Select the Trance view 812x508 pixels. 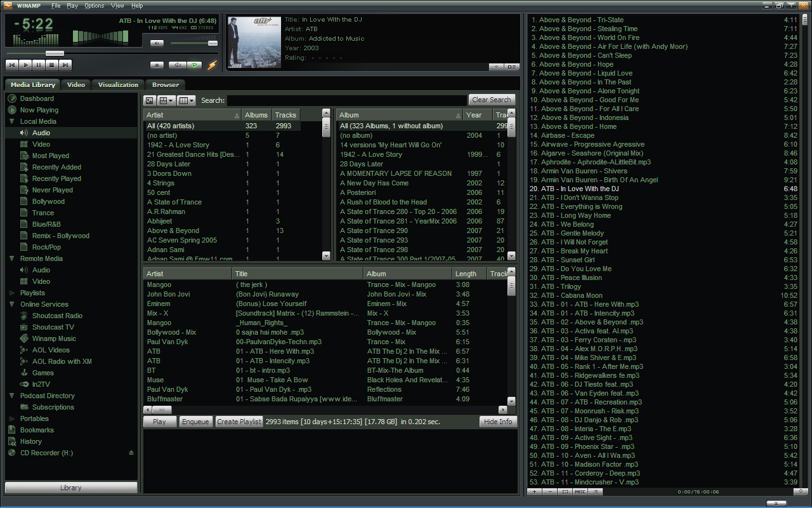[43, 213]
